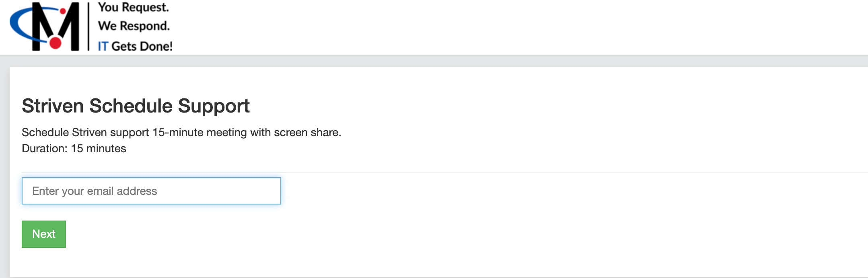The image size is (868, 278).
Task: Submit the form via Next
Action: coord(43,234)
